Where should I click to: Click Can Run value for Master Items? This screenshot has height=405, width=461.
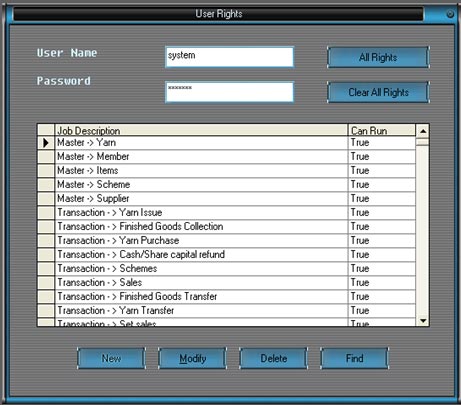coord(382,171)
